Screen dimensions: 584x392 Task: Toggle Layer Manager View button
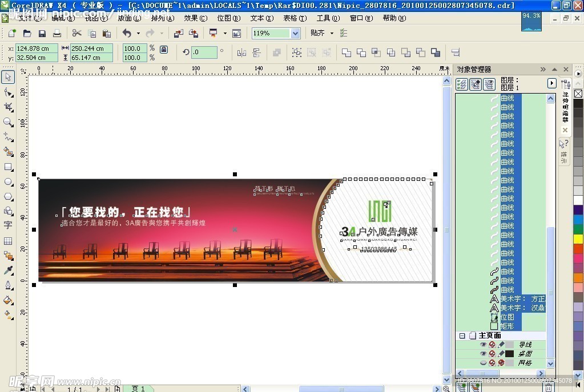tap(489, 84)
